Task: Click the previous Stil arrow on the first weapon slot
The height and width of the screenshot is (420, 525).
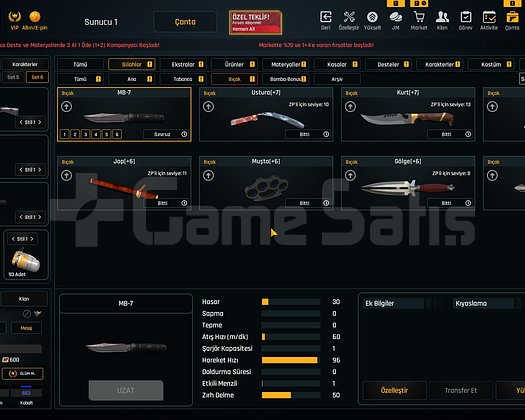Action: pos(21,122)
